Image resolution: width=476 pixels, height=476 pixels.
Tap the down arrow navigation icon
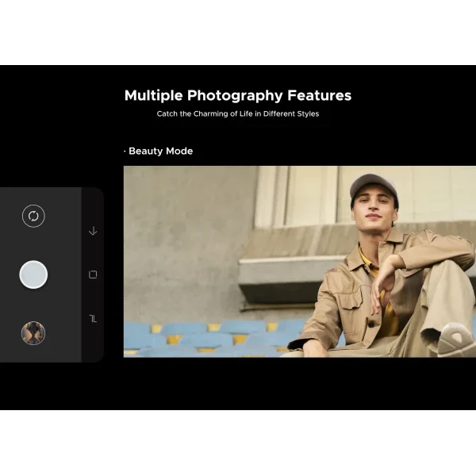point(93,231)
